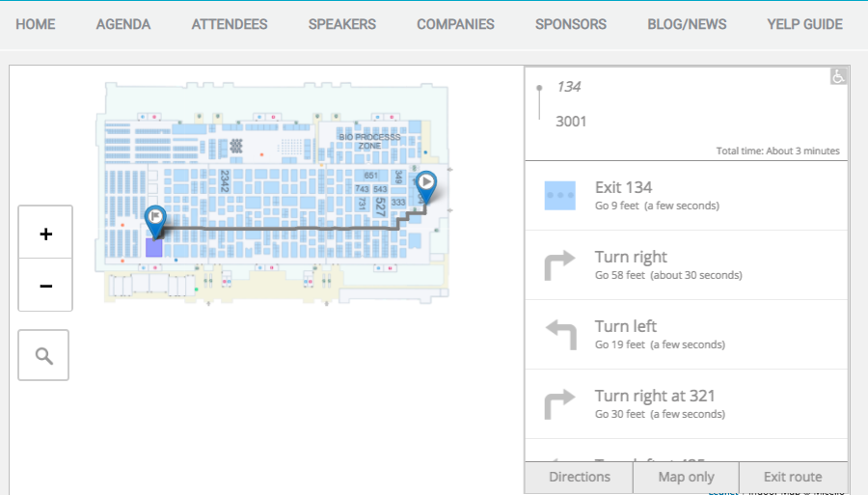Image resolution: width=868 pixels, height=495 pixels.
Task: Open the Yelp Guide menu item
Action: [x=805, y=24]
